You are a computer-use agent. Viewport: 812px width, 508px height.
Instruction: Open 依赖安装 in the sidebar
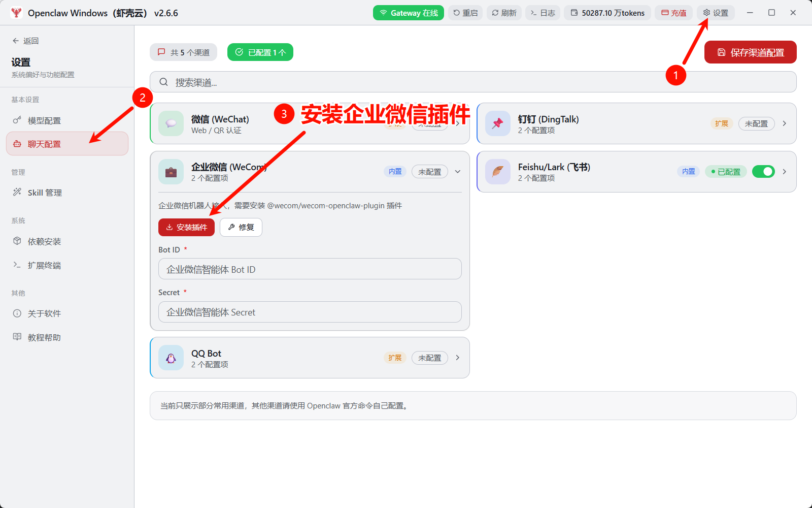[x=67, y=241]
